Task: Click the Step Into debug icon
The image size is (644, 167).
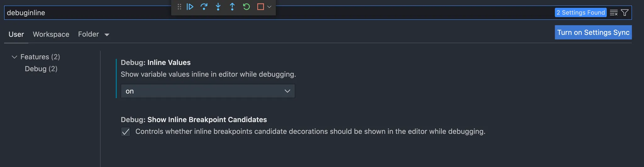Action: (x=218, y=7)
